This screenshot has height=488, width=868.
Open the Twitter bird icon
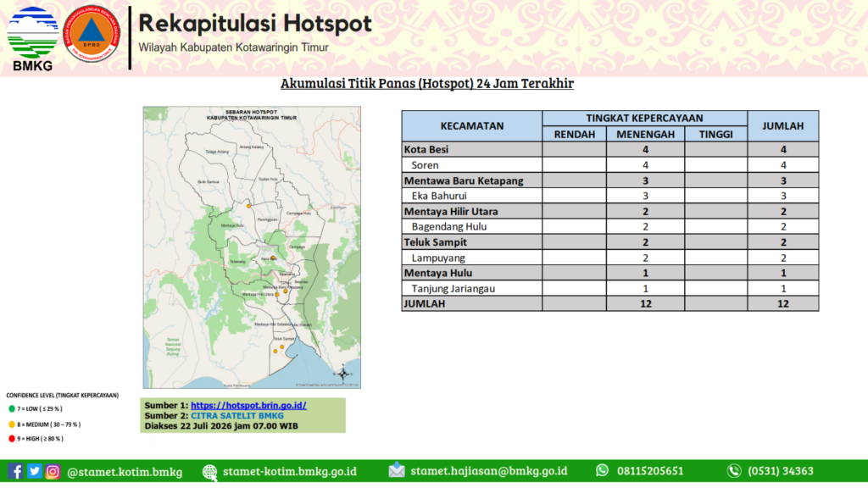click(34, 471)
